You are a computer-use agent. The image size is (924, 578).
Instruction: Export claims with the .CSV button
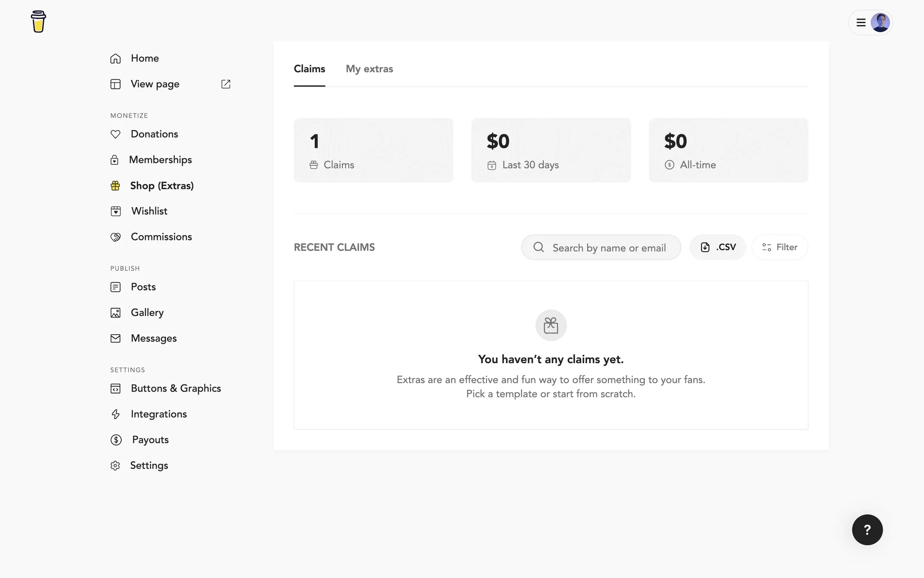click(718, 247)
